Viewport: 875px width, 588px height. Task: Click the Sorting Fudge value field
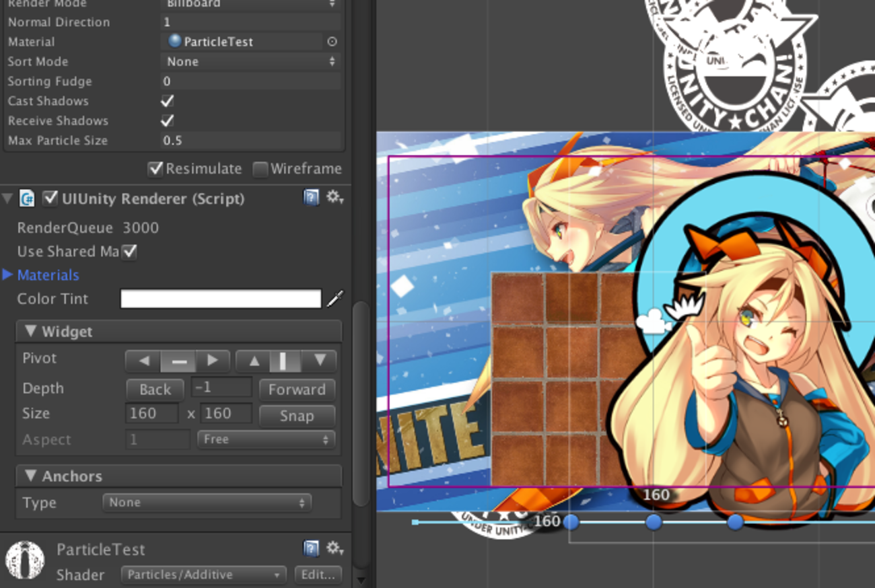(x=250, y=81)
